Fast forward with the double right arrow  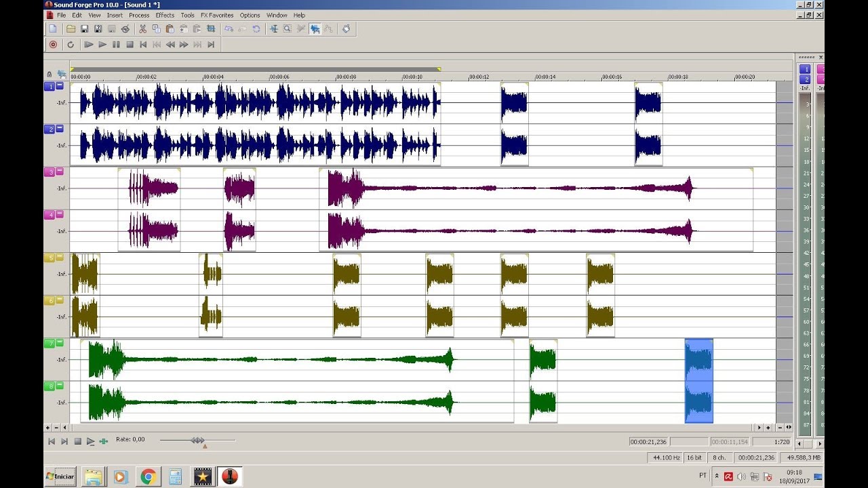point(184,45)
